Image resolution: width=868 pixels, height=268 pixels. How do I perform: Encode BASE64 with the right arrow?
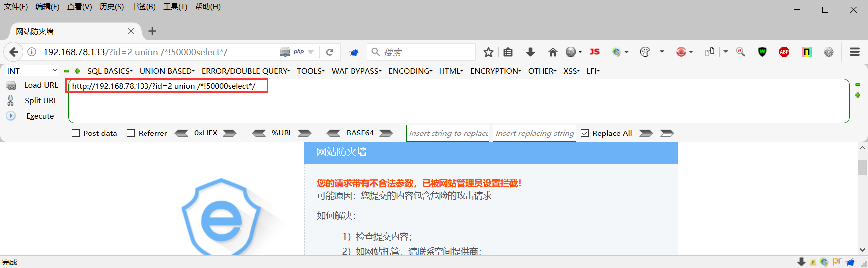(x=386, y=133)
